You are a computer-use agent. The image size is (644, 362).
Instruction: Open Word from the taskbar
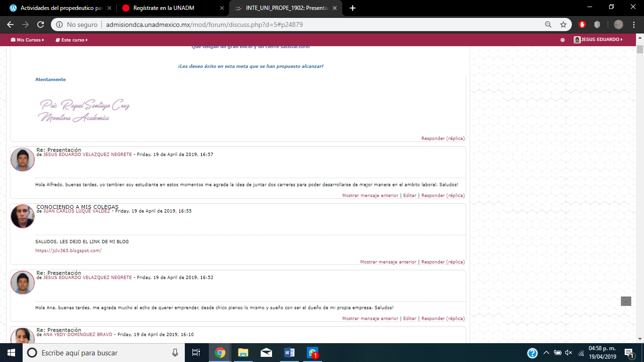(x=289, y=353)
